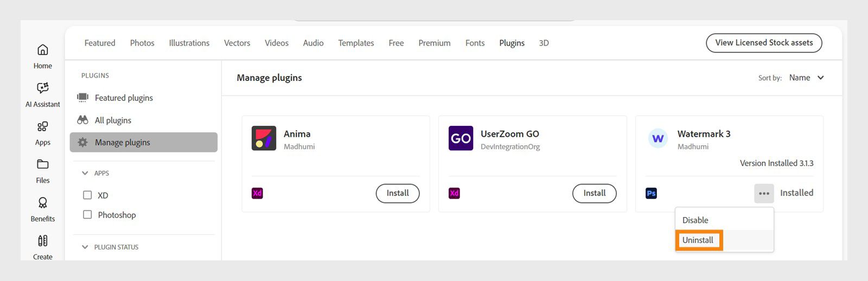Click the Installed status label

[x=797, y=193]
